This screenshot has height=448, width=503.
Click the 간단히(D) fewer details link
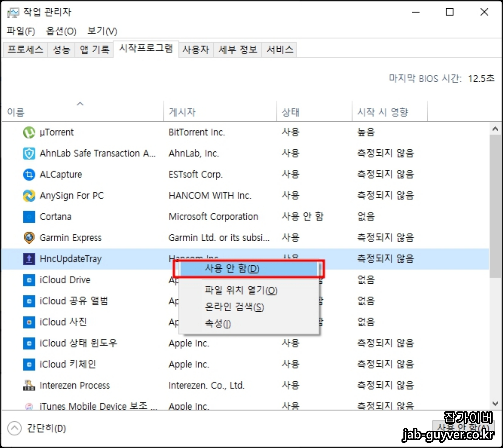[46, 428]
